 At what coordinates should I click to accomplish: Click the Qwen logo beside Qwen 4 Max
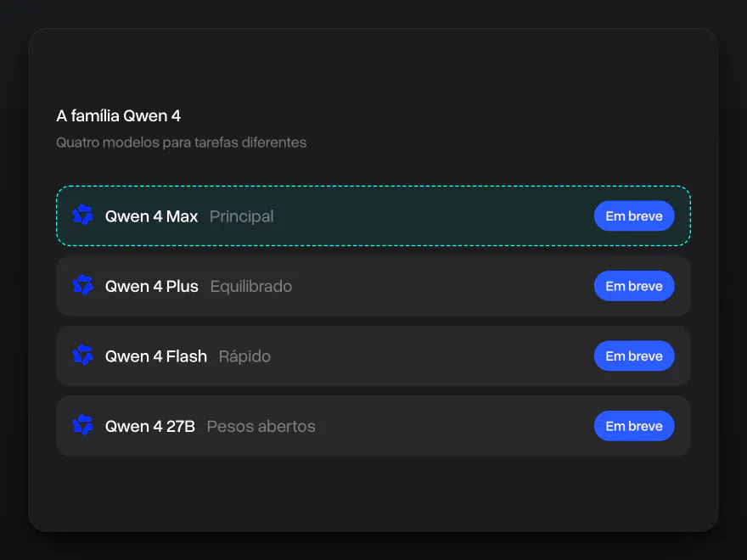click(83, 216)
